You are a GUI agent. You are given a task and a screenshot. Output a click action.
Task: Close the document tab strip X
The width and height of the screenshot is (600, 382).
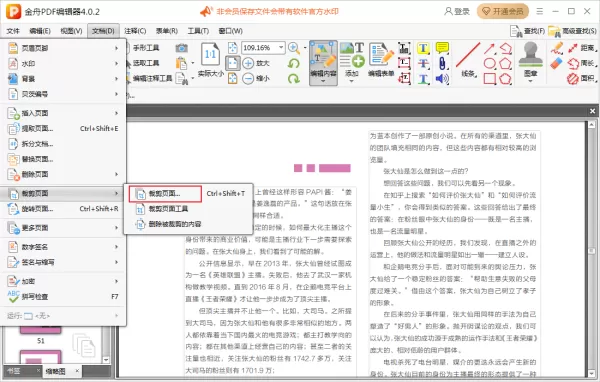[x=592, y=111]
